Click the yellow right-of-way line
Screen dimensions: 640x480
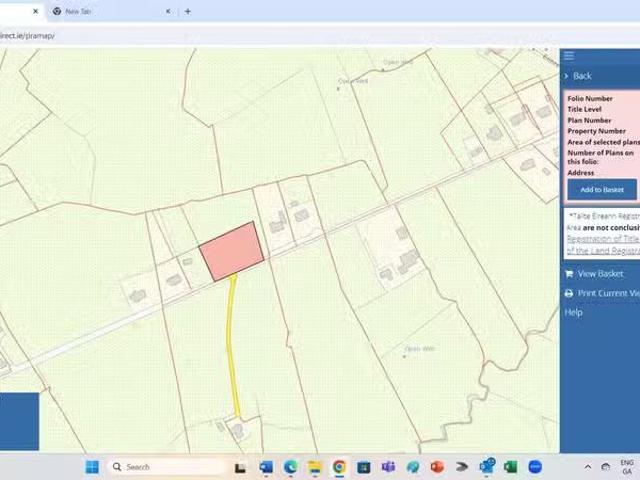(232, 340)
